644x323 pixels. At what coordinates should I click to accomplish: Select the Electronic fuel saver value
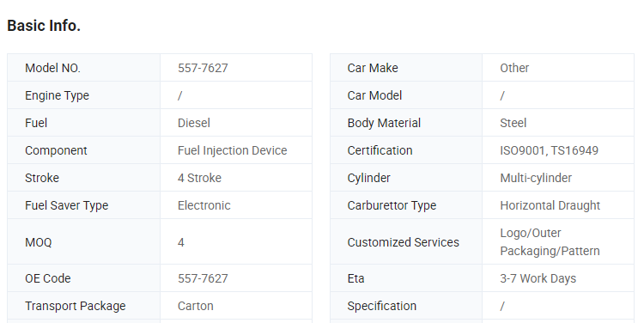[204, 205]
